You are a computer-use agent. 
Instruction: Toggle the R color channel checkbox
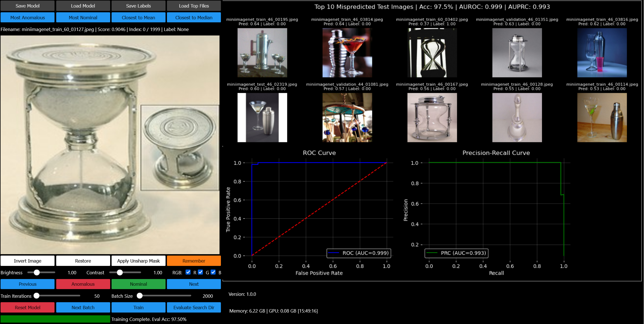tap(188, 272)
